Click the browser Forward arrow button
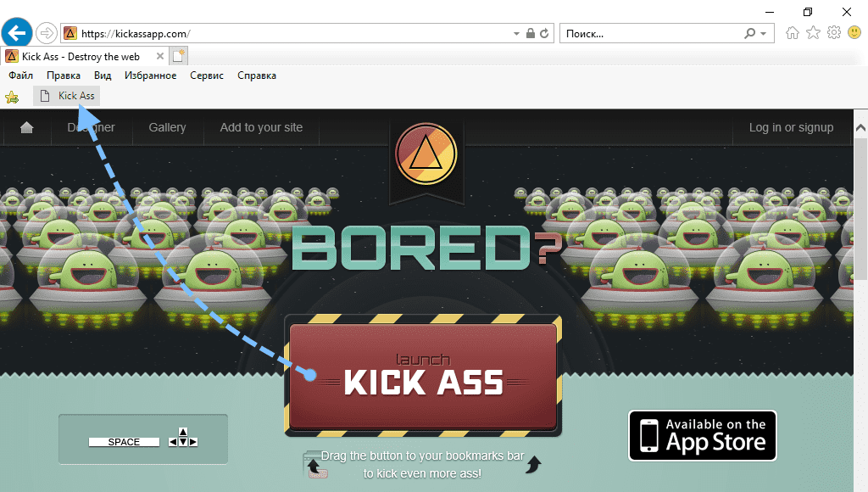Image resolution: width=868 pixels, height=492 pixels. pos(47,33)
